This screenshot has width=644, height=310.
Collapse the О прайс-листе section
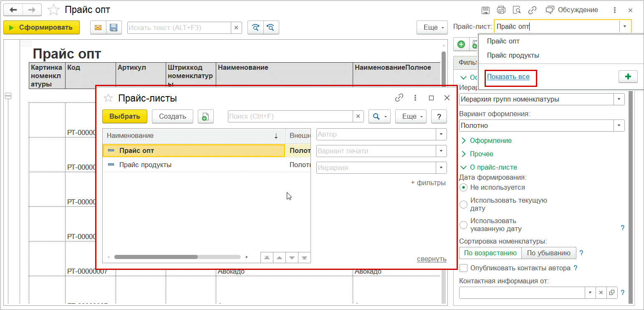click(488, 167)
